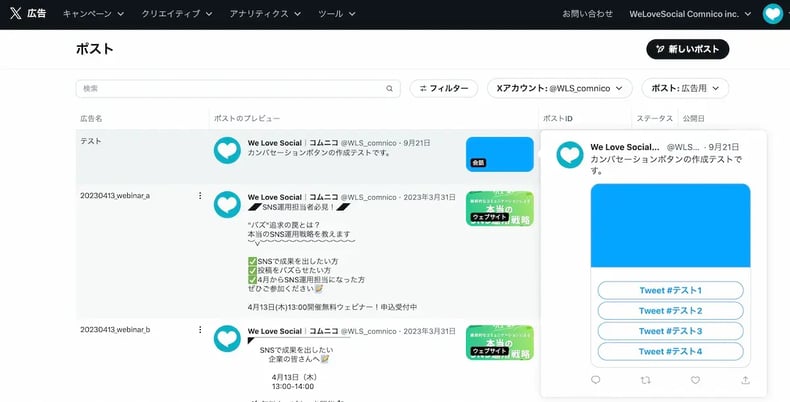The image size is (790, 402).
Task: Click the blue 会話 thumbnail in テスト row
Action: 499,154
